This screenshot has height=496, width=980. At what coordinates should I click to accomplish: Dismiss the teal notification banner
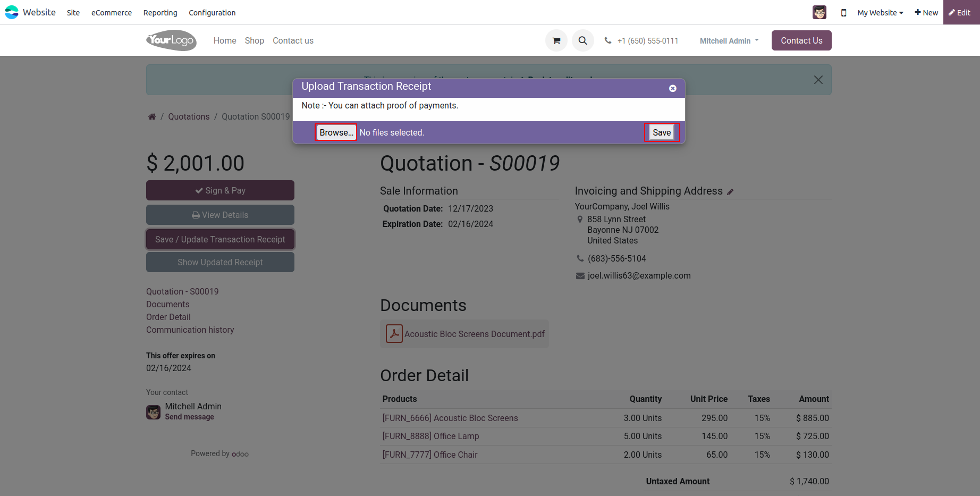[818, 80]
